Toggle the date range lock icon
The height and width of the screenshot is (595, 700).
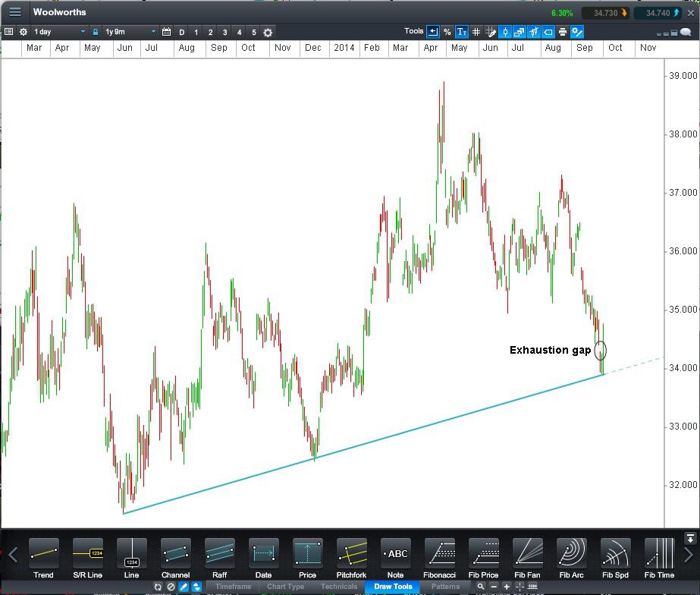95,32
